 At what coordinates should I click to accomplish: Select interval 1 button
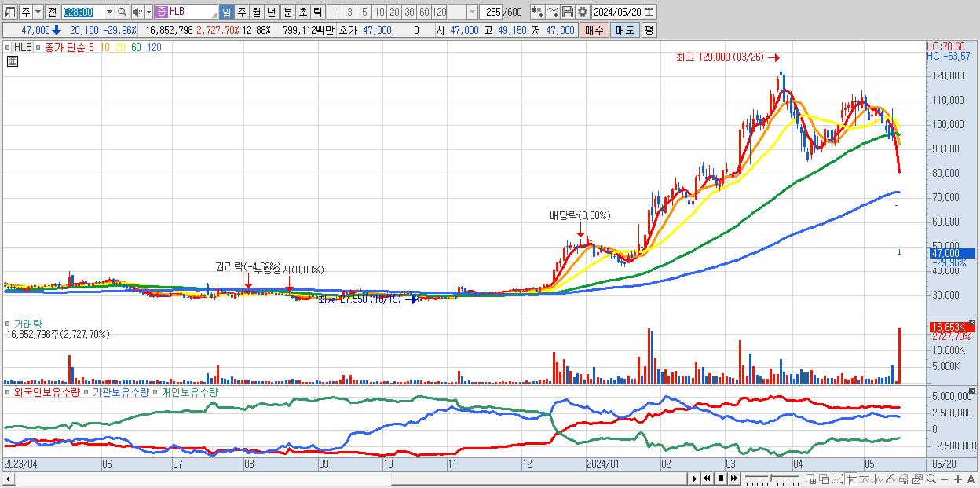(334, 12)
